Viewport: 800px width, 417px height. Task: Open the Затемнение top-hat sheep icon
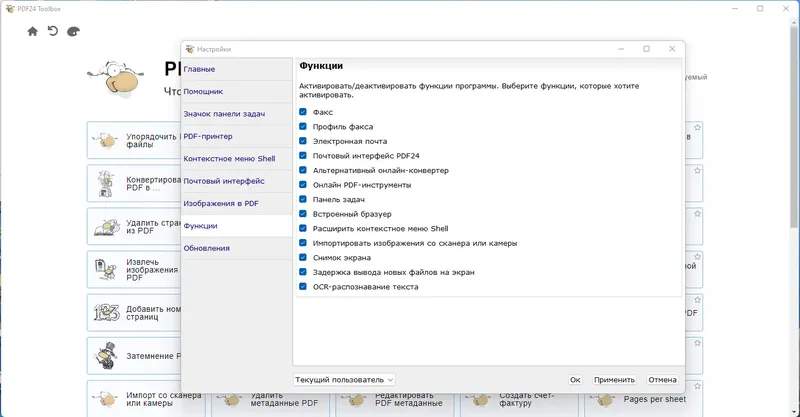point(106,356)
